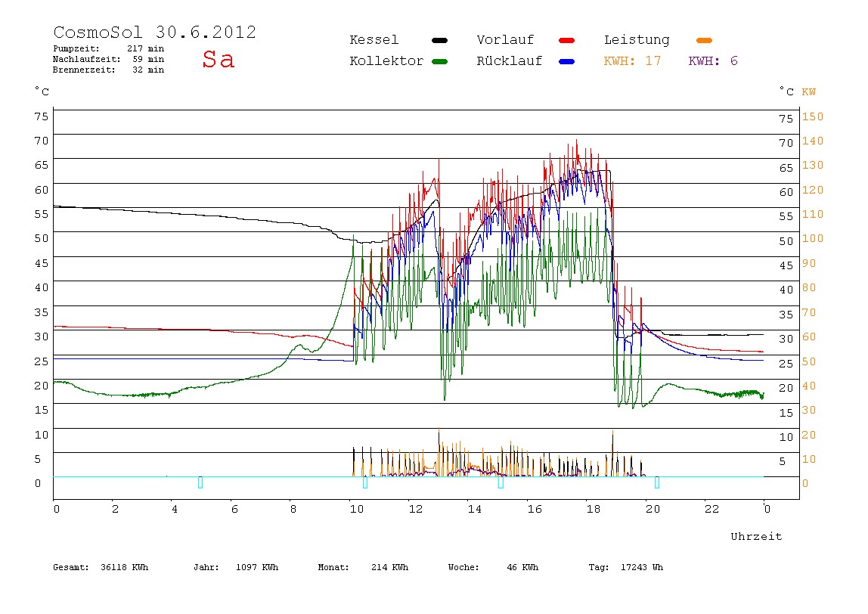Click the orange '80' power axis label
This screenshot has width=868, height=614.
pos(809,288)
